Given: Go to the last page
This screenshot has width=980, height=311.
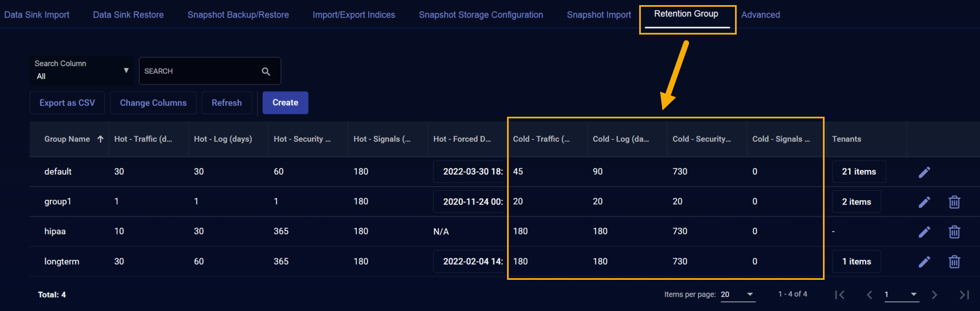Looking at the screenshot, I should pyautogui.click(x=964, y=295).
